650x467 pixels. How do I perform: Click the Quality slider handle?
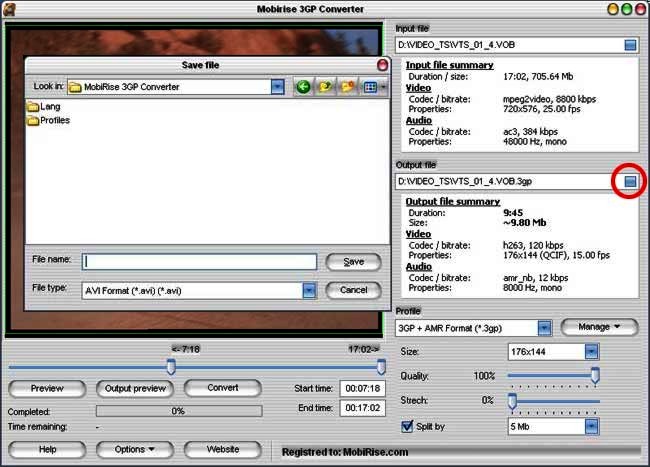coord(595,375)
